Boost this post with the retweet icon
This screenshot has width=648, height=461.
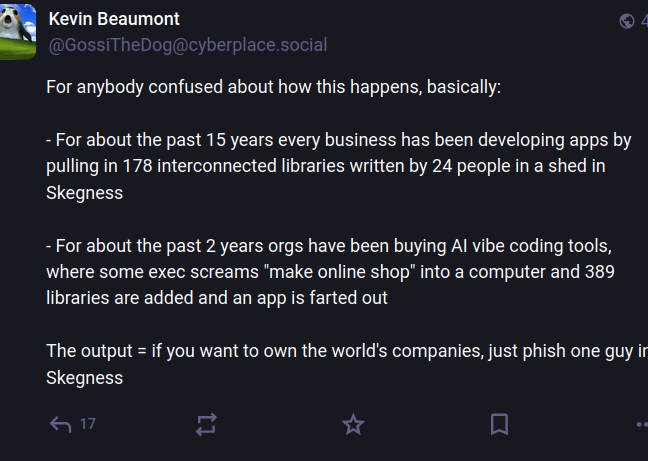(x=206, y=424)
